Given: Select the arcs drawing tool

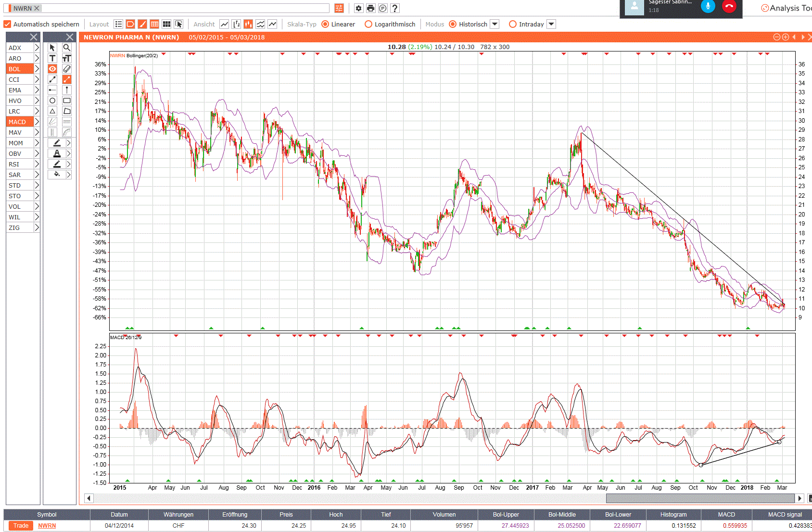Looking at the screenshot, I should tap(67, 132).
